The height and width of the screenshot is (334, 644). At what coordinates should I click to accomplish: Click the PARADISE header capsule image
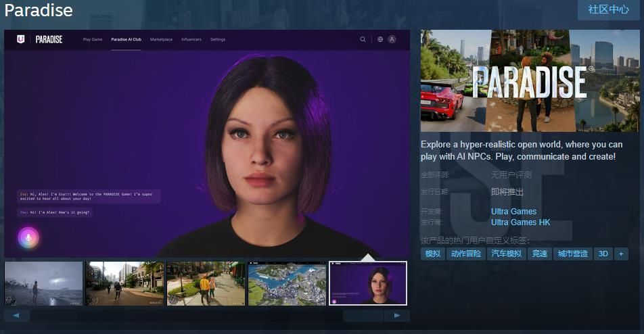tap(530, 80)
